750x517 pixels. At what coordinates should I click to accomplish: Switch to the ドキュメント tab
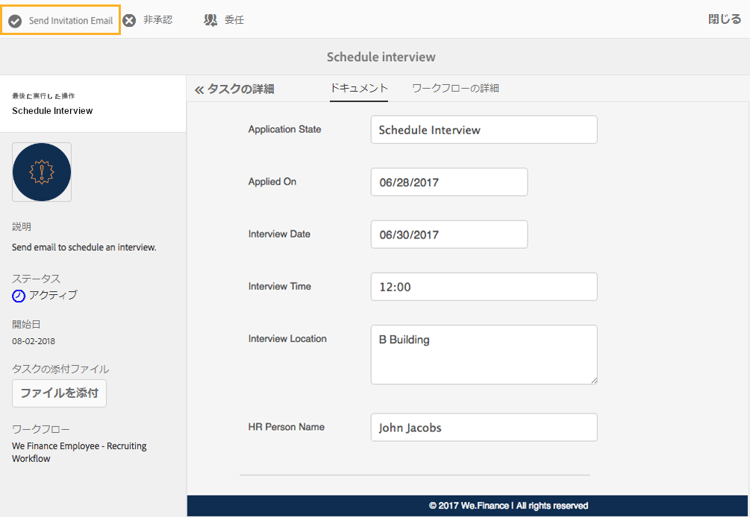pos(359,88)
